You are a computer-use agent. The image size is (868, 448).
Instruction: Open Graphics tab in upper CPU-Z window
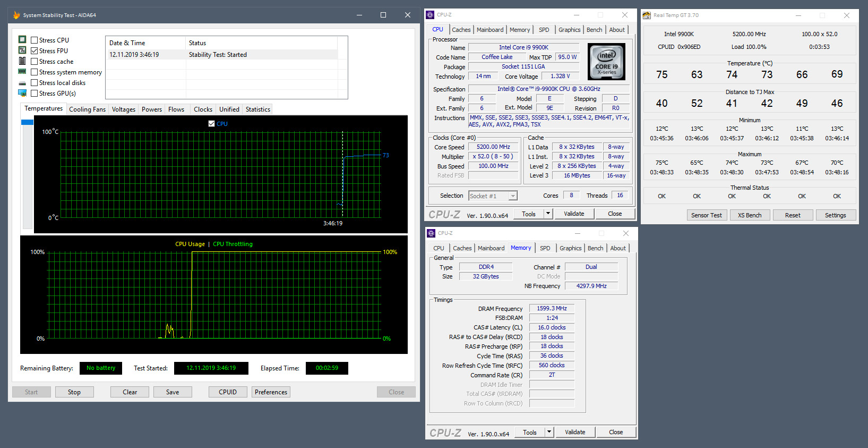point(570,30)
